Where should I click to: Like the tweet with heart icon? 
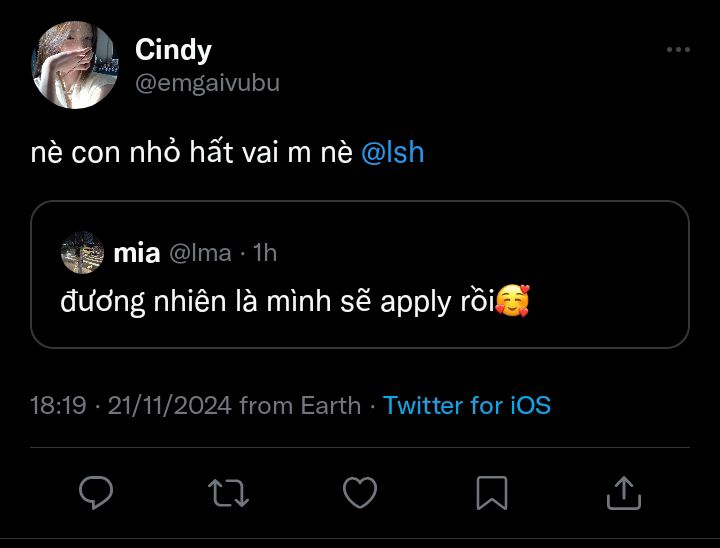360,492
